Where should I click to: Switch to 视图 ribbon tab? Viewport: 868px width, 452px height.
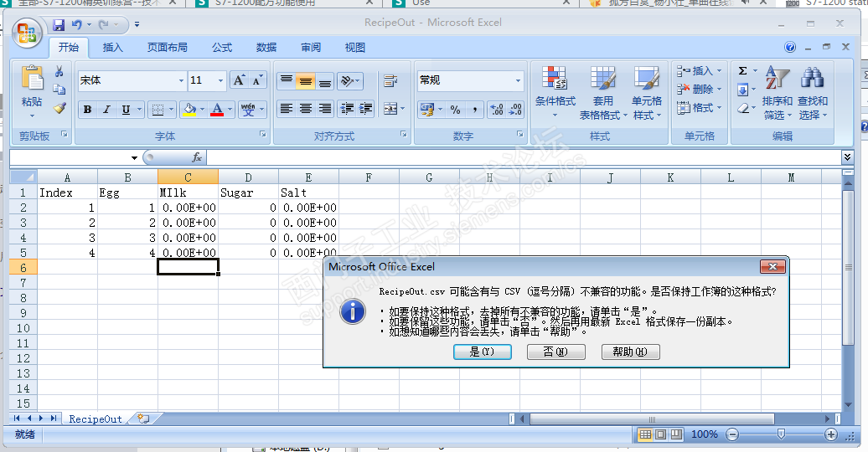[355, 48]
